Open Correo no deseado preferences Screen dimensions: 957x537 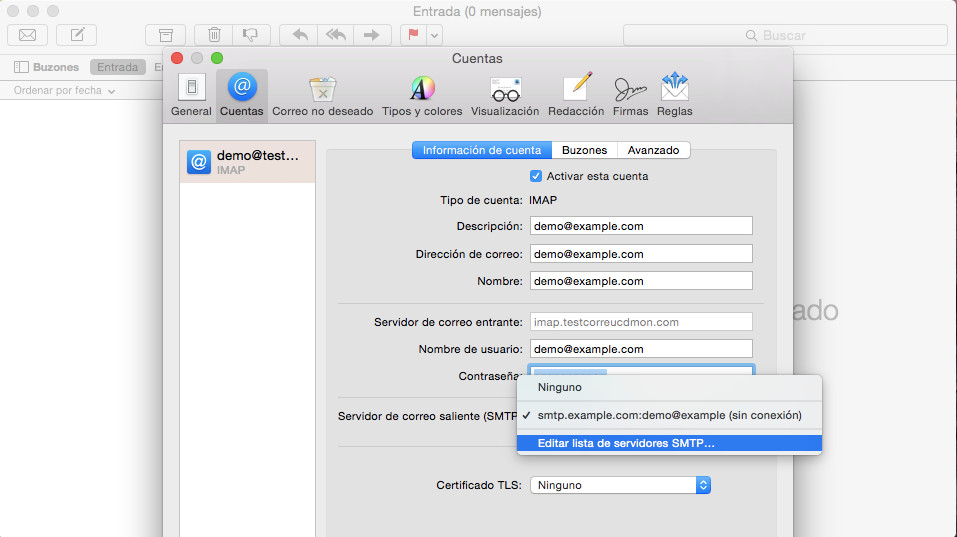[322, 95]
